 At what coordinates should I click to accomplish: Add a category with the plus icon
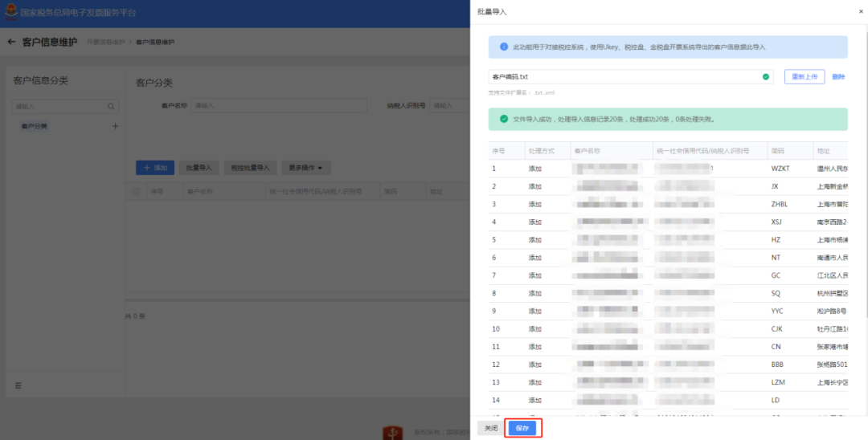point(115,126)
